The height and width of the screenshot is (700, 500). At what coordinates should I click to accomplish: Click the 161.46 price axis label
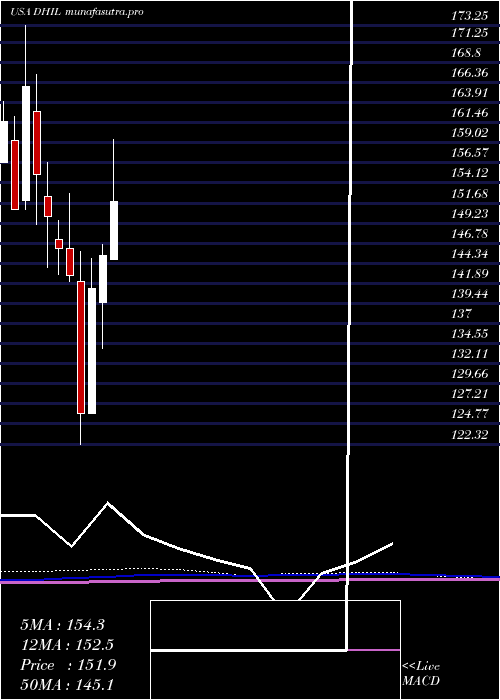pyautogui.click(x=470, y=112)
